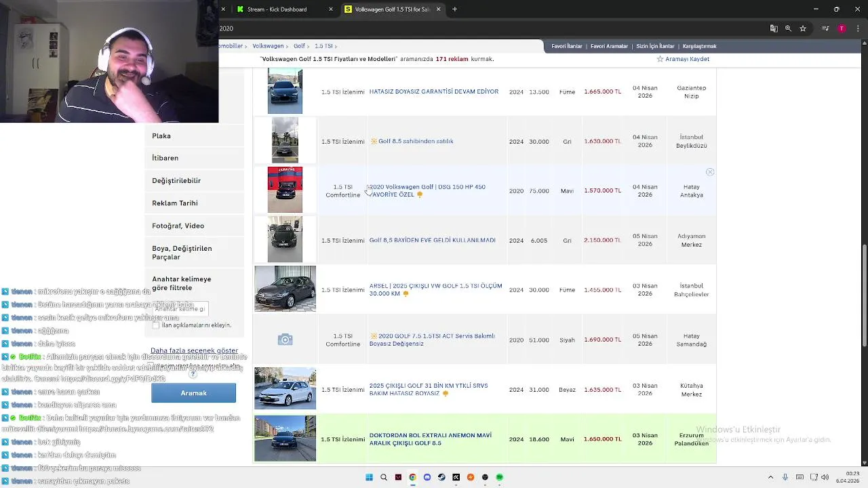Open thumbnail of 2020 Volkswagen Golf DSG listing
This screenshot has height=488, width=868.
285,190
